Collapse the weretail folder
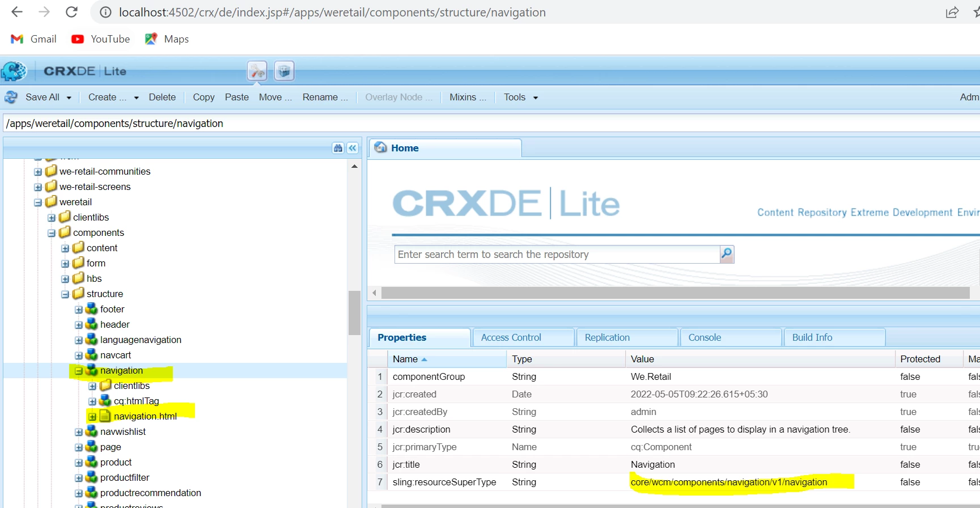Viewport: 980px width, 508px height. (x=38, y=202)
